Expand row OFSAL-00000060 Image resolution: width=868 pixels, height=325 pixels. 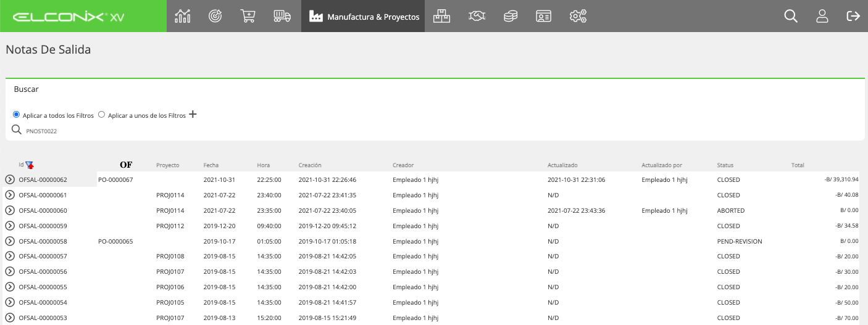tap(10, 210)
